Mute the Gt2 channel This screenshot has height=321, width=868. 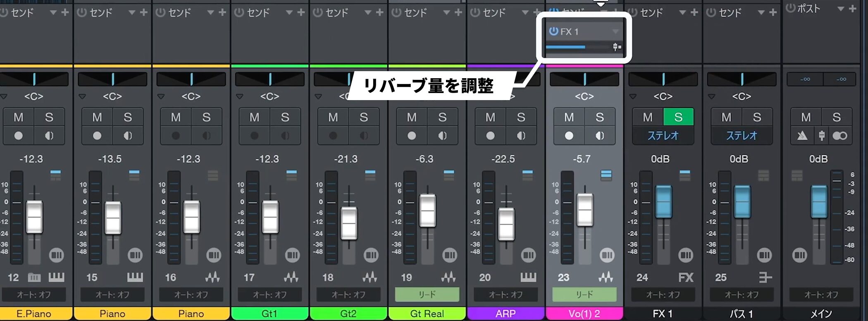[333, 117]
